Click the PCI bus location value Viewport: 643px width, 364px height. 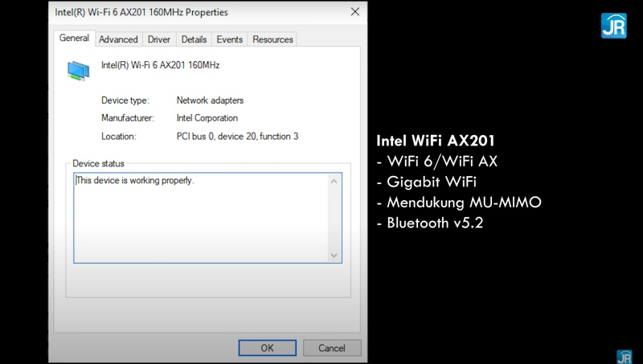pos(237,137)
